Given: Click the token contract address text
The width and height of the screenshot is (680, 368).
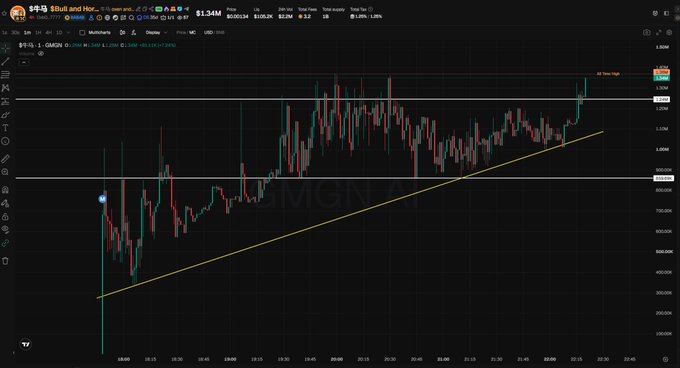Looking at the screenshot, I should pos(49,17).
